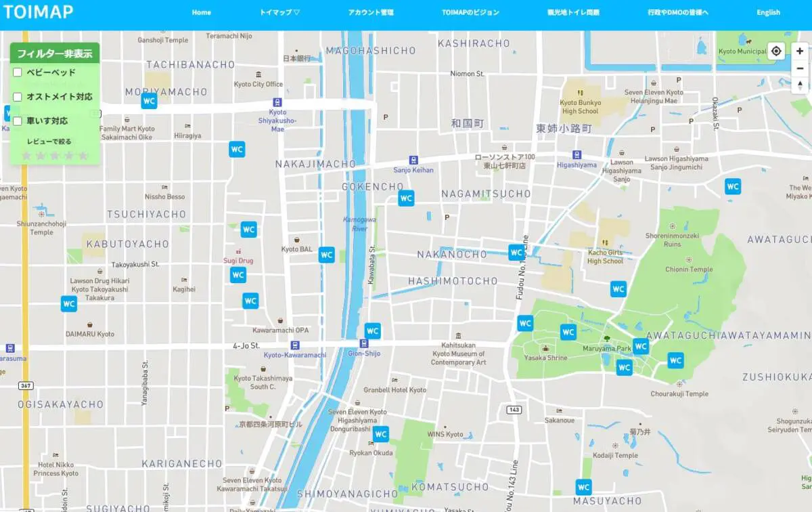Select WC marker above DAIMARU Kyoto
The width and height of the screenshot is (812, 512).
coord(69,304)
